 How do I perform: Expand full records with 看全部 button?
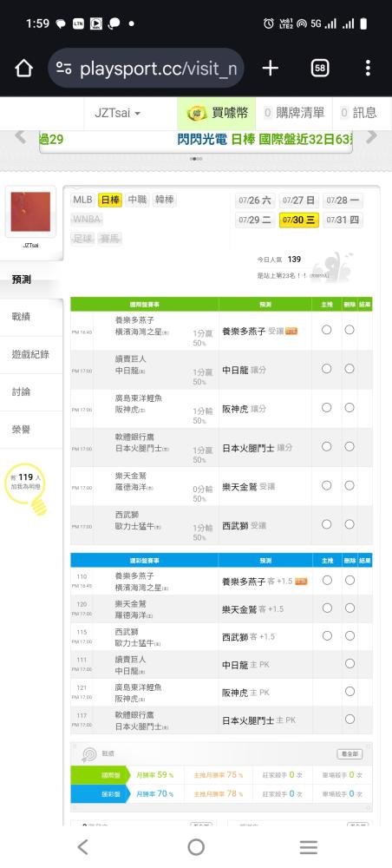350,754
